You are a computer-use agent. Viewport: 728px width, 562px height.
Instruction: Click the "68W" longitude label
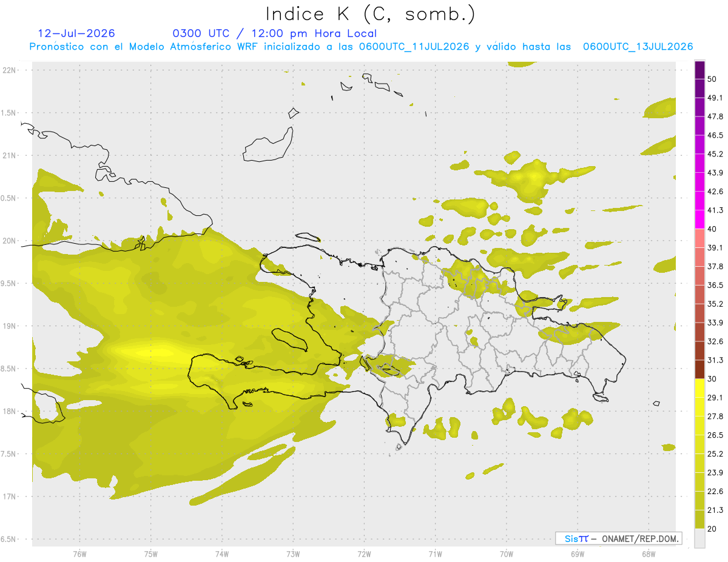point(649,554)
